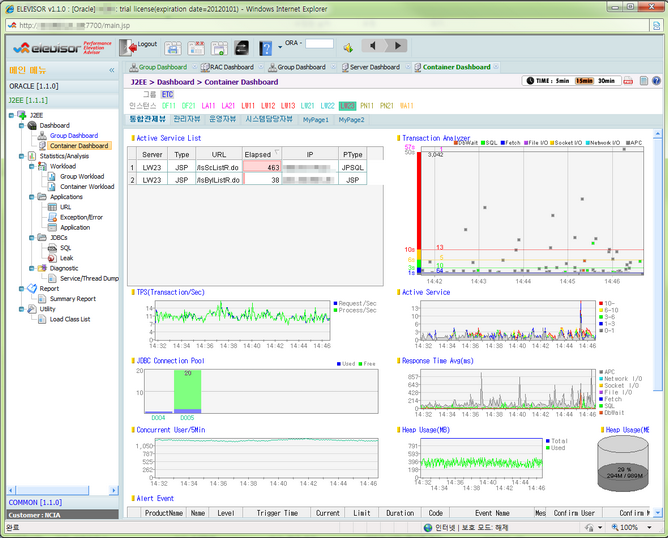Select instance DF11
Screen dimensions: 668x538
point(169,106)
